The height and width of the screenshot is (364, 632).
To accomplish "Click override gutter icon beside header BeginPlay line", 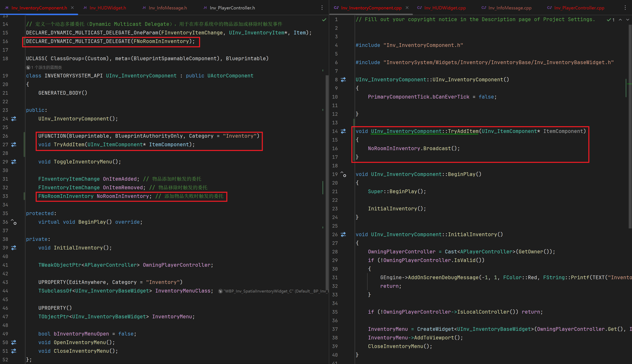I will click(14, 222).
